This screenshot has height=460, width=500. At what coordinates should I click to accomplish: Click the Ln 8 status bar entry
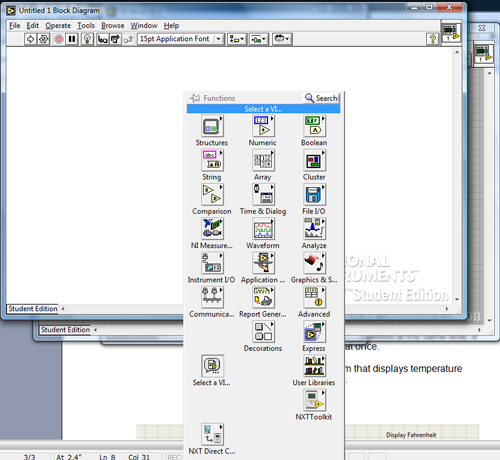pyautogui.click(x=107, y=457)
